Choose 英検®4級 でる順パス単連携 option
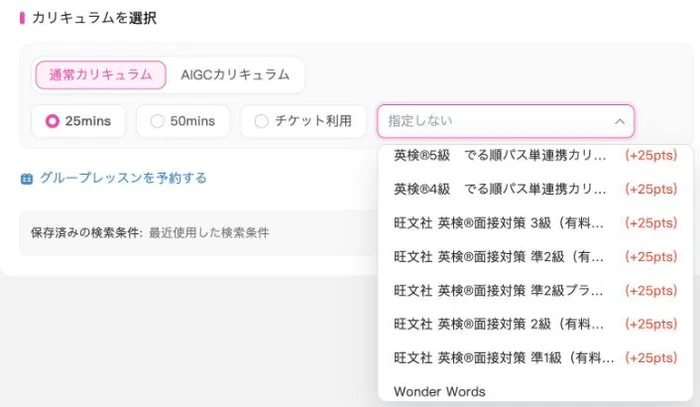This screenshot has height=407, width=700. tap(535, 189)
